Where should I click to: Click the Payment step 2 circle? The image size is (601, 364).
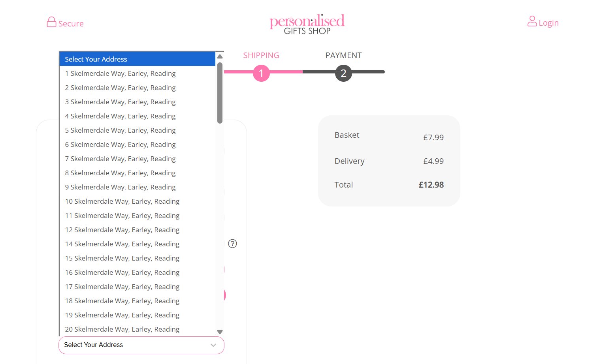pyautogui.click(x=343, y=73)
